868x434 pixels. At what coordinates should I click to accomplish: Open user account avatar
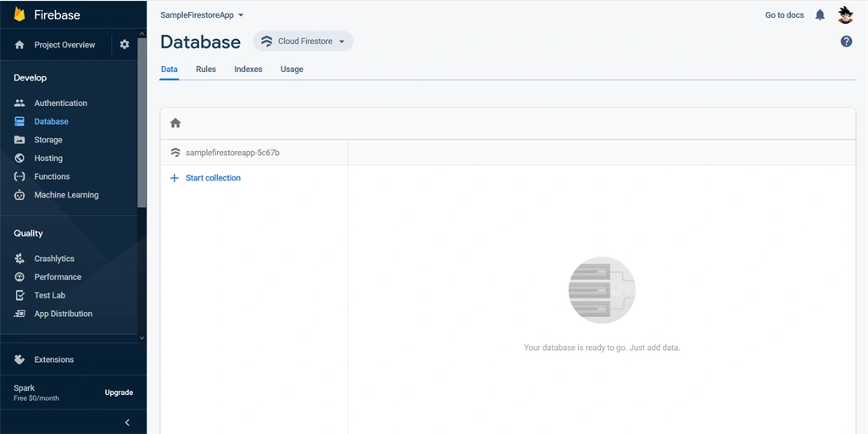[845, 15]
